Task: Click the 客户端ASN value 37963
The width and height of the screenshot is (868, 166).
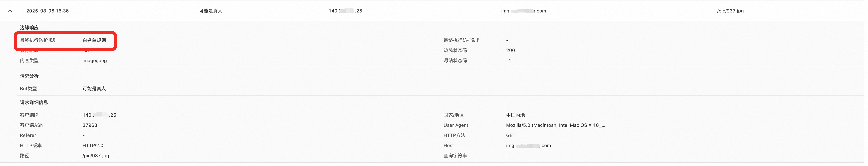Action: tap(90, 125)
